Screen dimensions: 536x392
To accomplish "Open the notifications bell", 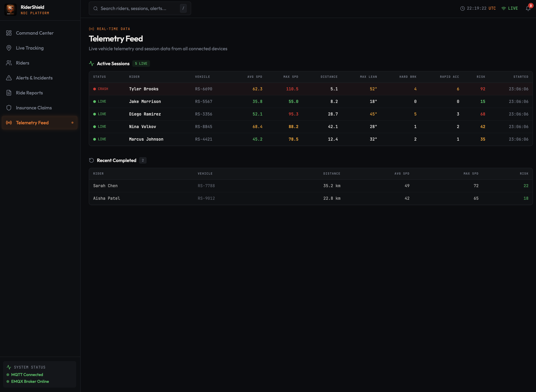I will [x=528, y=8].
